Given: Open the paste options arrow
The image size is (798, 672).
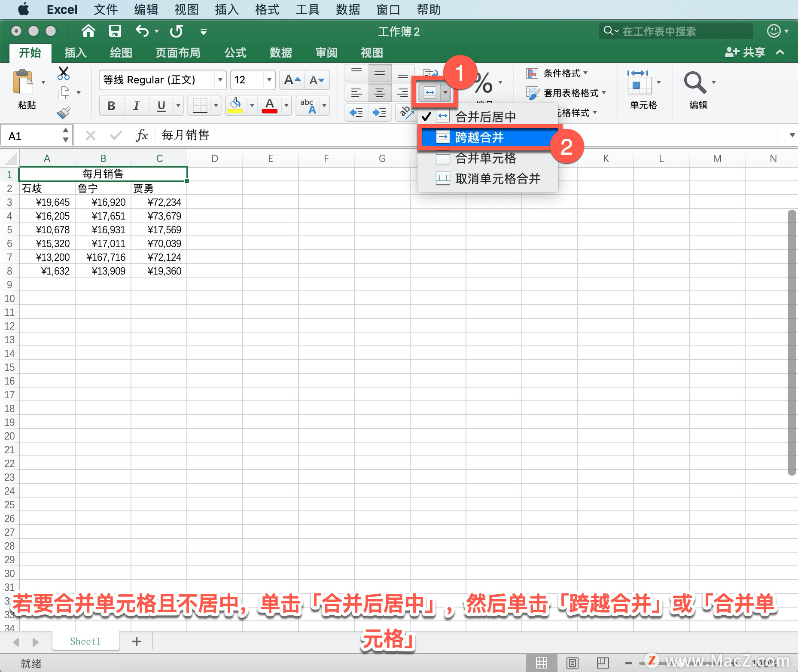Looking at the screenshot, I should pyautogui.click(x=43, y=82).
